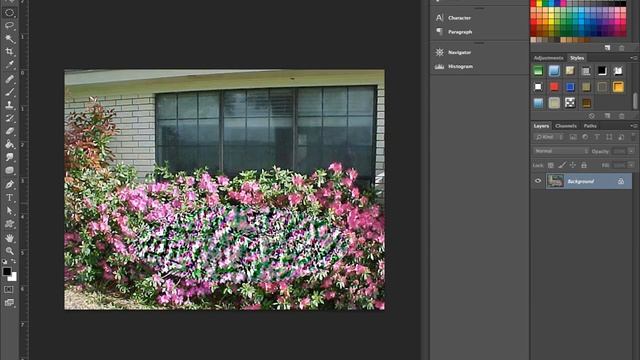Select the Lasso tool
The width and height of the screenshot is (640, 360).
coord(9,26)
